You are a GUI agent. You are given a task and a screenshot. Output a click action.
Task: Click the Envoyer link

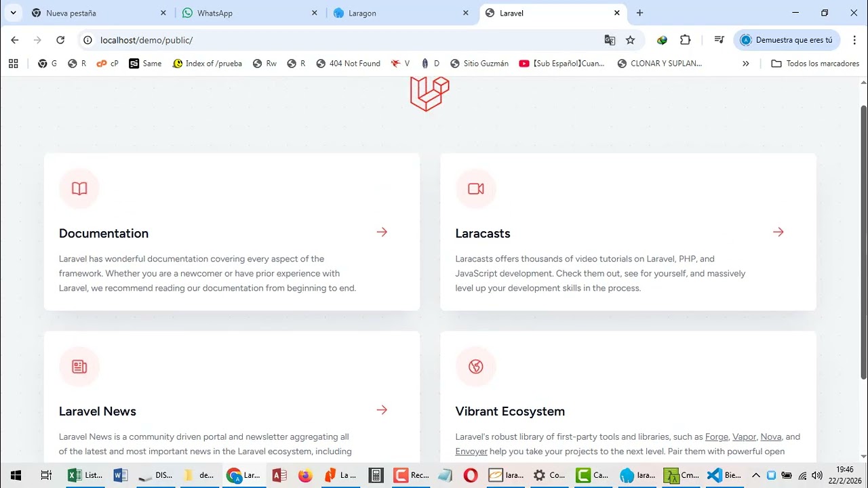point(471,451)
